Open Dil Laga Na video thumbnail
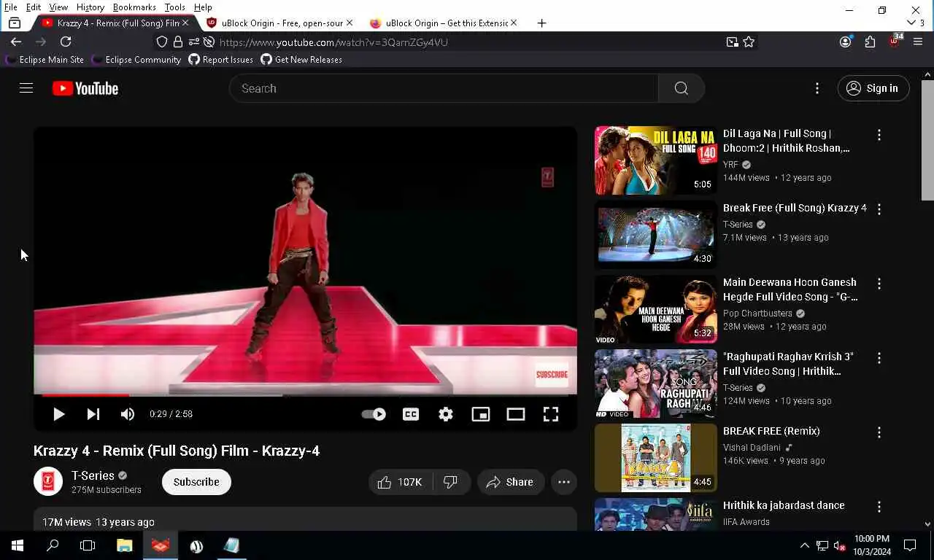The height and width of the screenshot is (560, 934). pyautogui.click(x=656, y=160)
